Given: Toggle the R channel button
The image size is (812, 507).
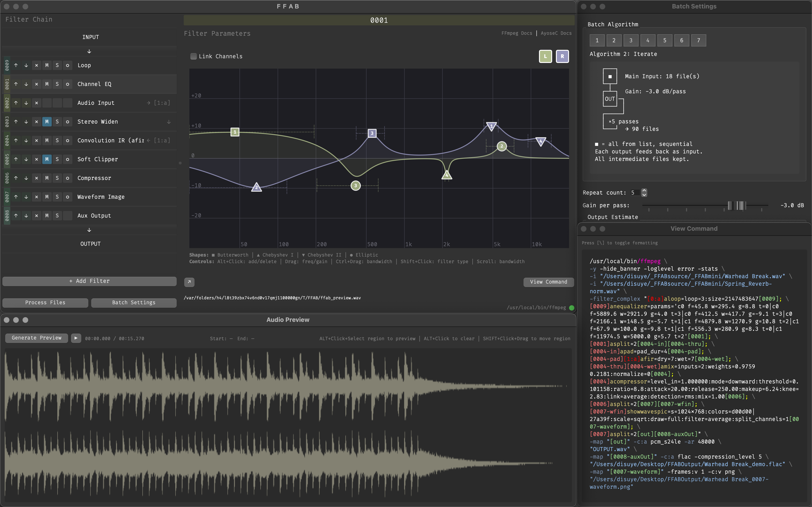Looking at the screenshot, I should point(562,56).
